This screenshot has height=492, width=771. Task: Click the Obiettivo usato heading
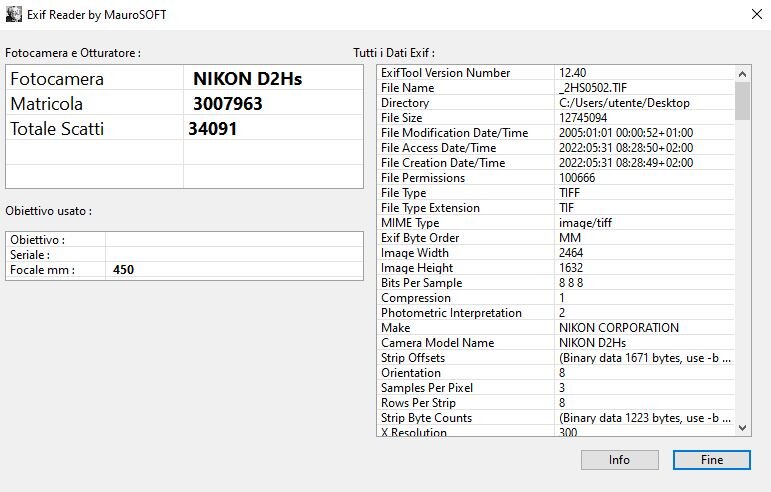48,211
